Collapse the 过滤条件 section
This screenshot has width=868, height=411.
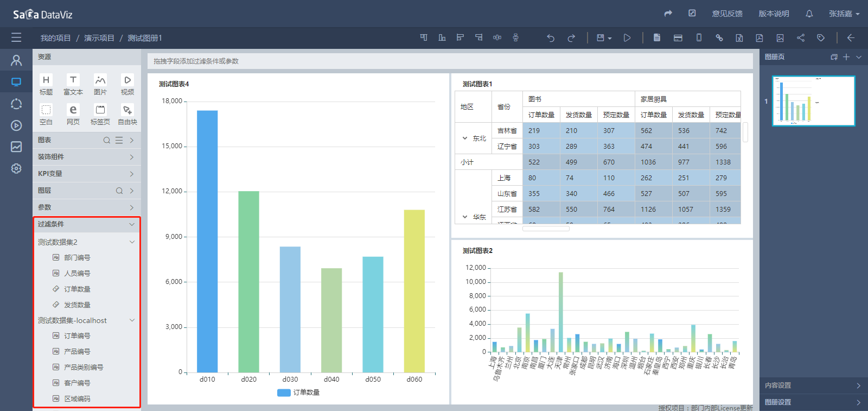(x=132, y=224)
